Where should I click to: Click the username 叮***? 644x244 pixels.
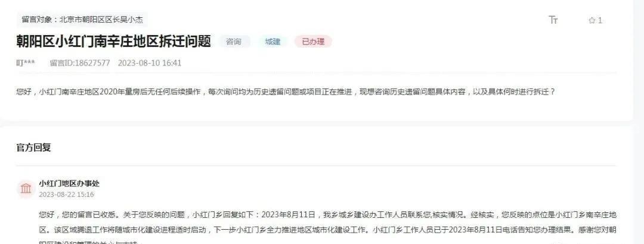pos(26,63)
